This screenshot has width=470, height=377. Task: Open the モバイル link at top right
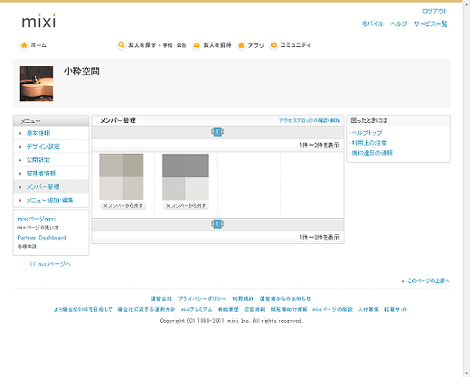coord(373,24)
